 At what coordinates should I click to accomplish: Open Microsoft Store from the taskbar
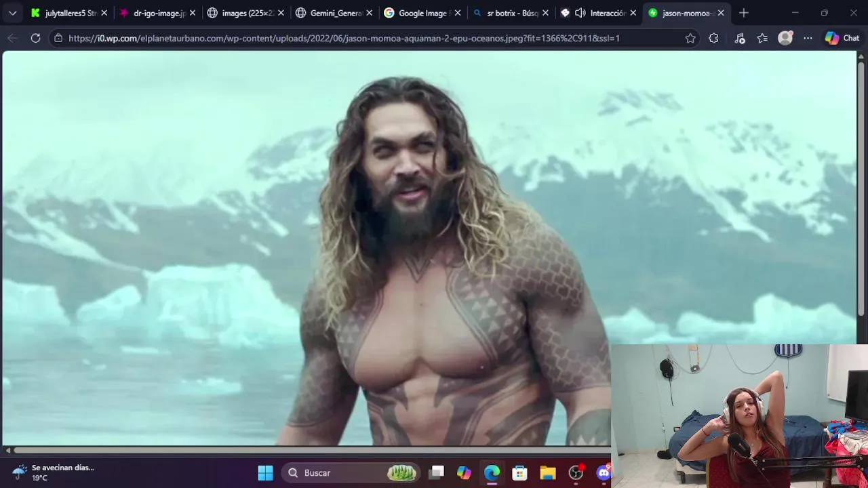click(x=519, y=472)
